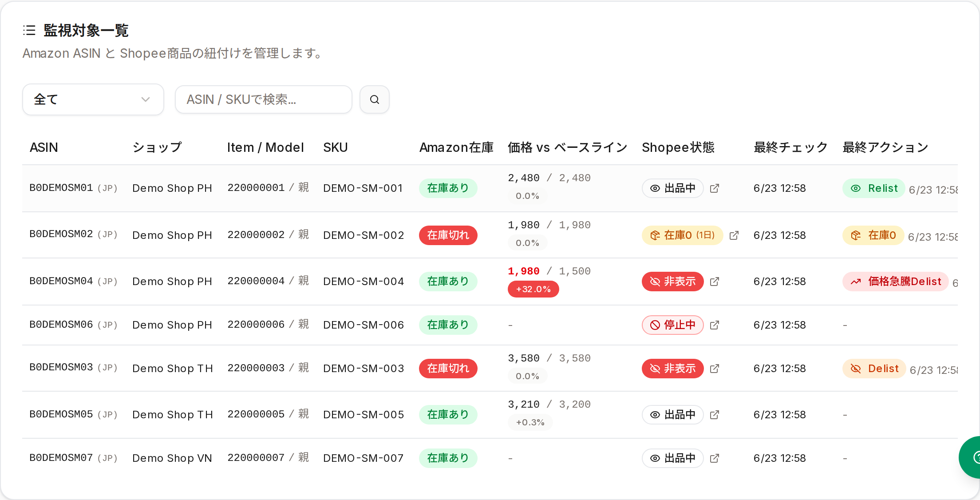
Task: Click item 220000005 / 親
Action: tap(268, 414)
